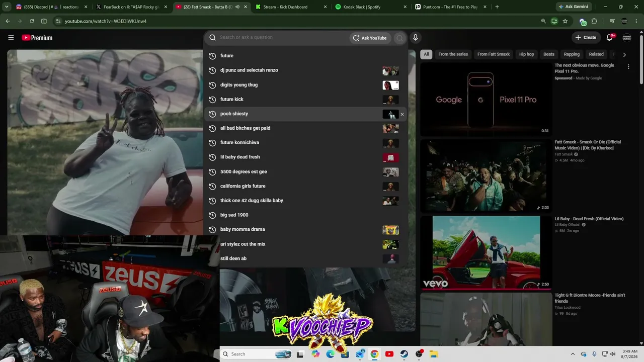Image resolution: width=644 pixels, height=362 pixels.
Task: Open File Explorer from the taskbar
Action: point(434,354)
